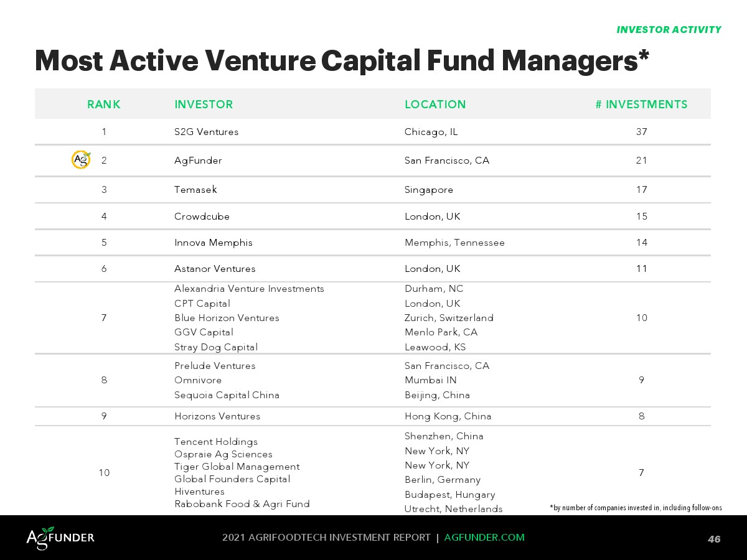747x560 pixels.
Task: Click the LOCATION column header
Action: (435, 105)
